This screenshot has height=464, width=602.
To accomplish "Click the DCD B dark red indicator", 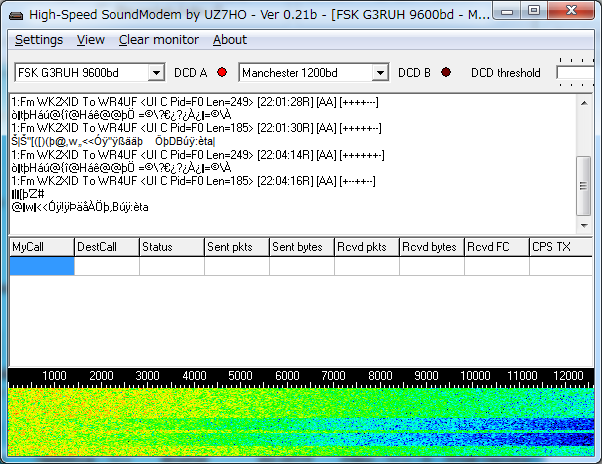I will point(446,72).
